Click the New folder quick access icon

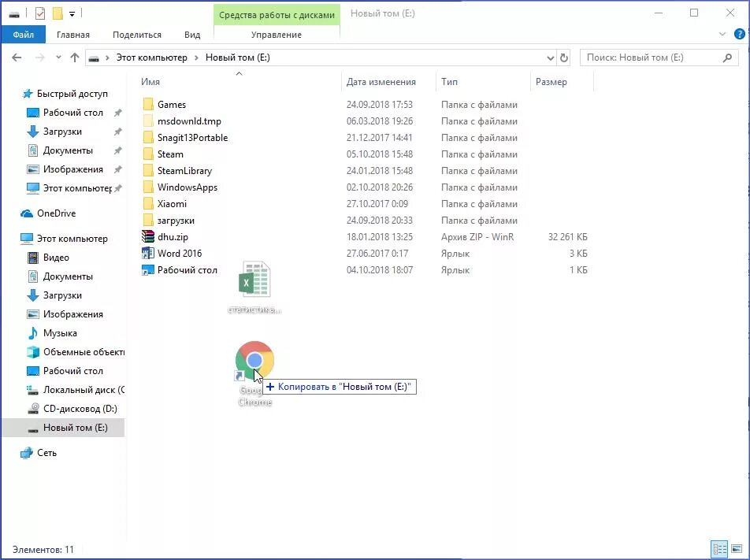click(58, 13)
